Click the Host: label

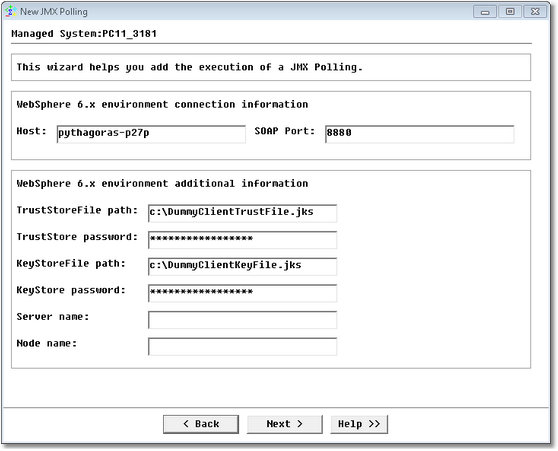pyautogui.click(x=31, y=131)
